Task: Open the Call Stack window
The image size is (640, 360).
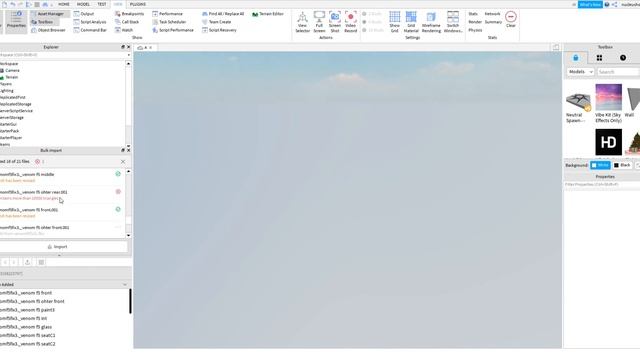Action: tap(127, 22)
